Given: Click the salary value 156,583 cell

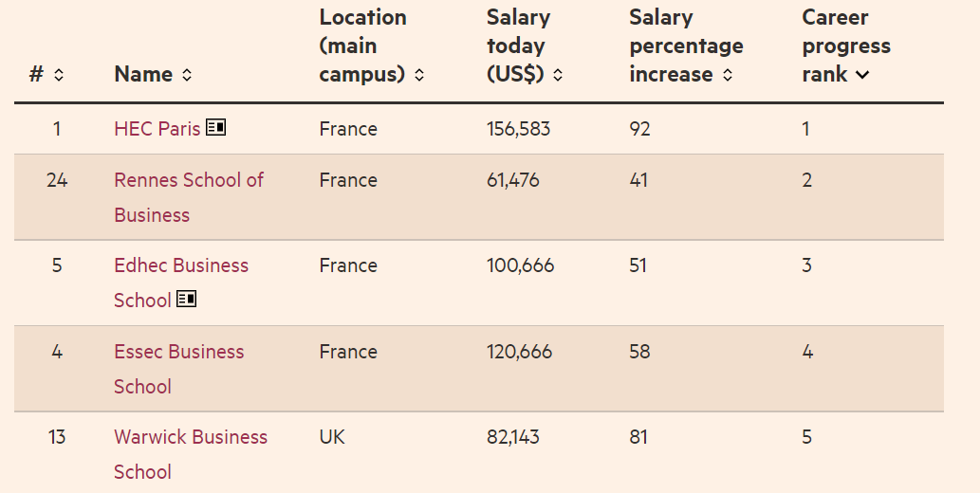Looking at the screenshot, I should pos(518,129).
